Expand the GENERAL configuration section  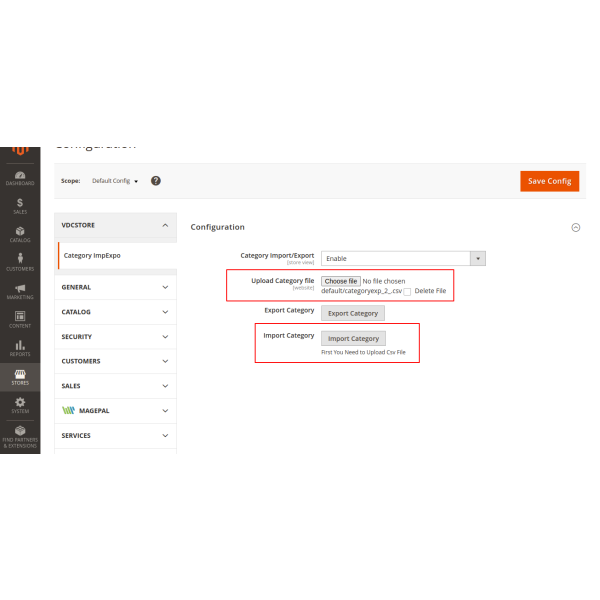click(x=116, y=287)
